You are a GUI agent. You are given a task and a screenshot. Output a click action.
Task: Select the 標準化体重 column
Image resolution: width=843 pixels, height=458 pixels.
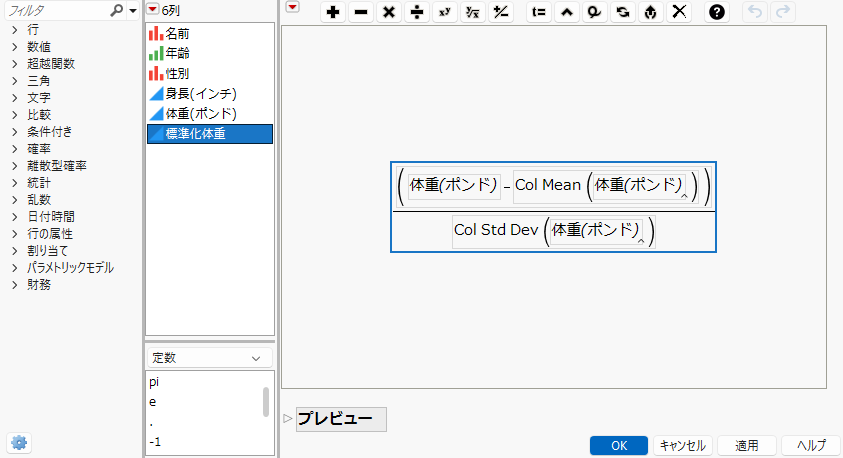tap(210, 134)
